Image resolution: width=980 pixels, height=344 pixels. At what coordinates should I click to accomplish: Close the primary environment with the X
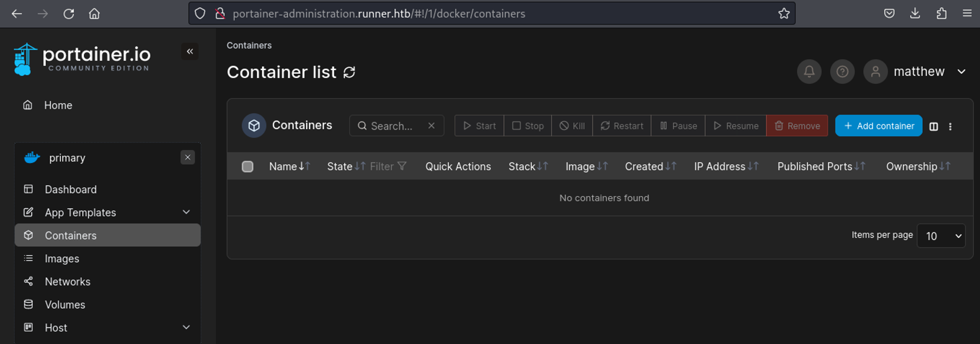(x=187, y=157)
